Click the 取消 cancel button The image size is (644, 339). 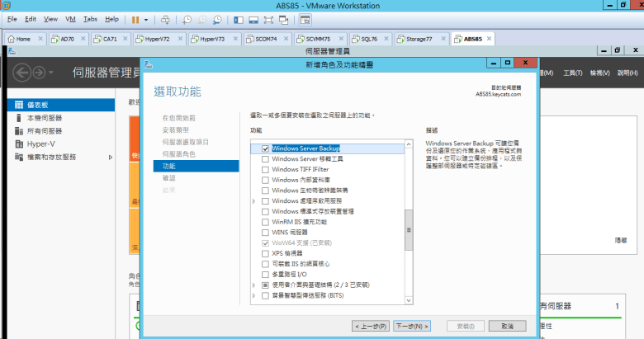point(506,326)
